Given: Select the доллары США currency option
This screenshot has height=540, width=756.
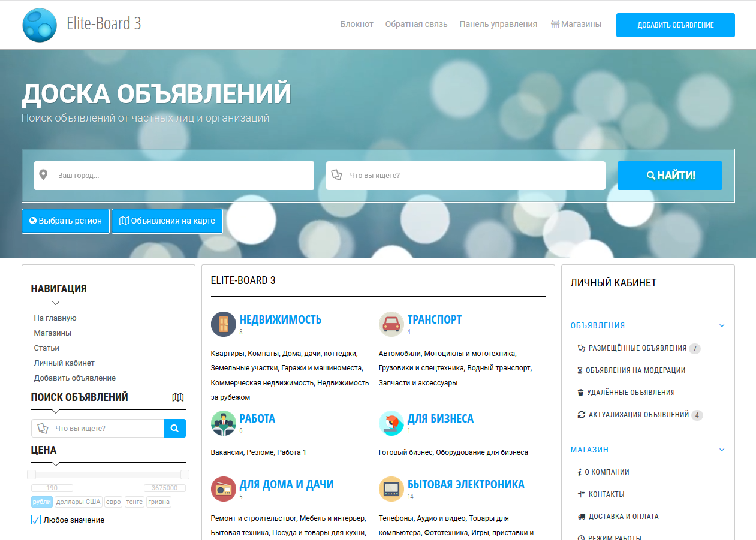Looking at the screenshot, I should (x=78, y=502).
